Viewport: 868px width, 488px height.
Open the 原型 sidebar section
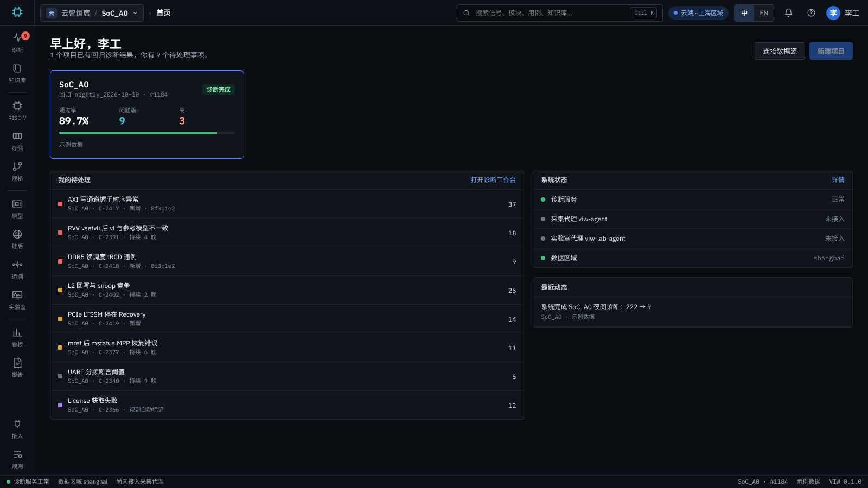click(17, 209)
